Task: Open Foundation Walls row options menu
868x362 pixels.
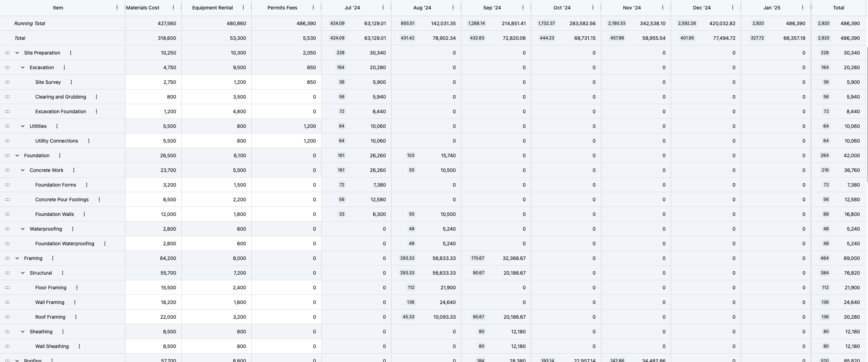Action: pos(84,214)
